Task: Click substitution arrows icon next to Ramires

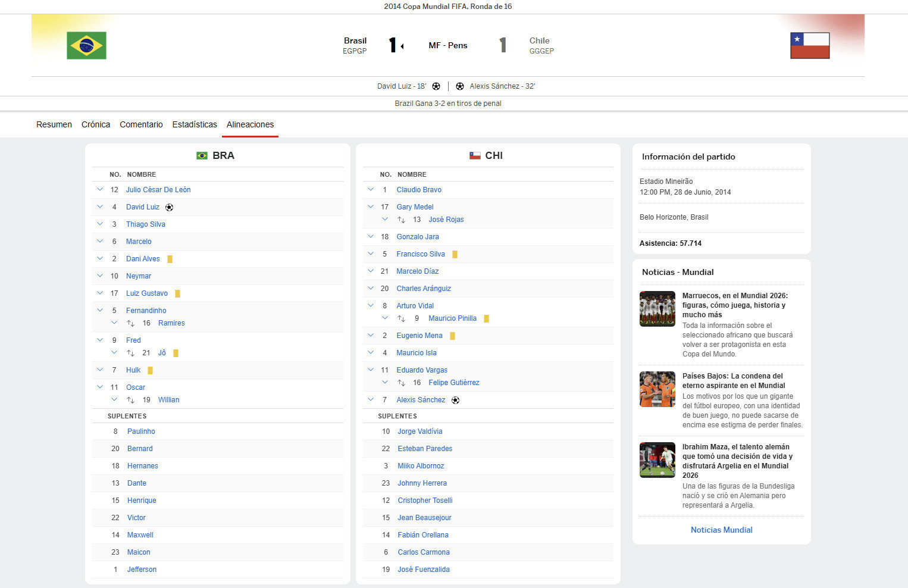Action: coord(130,324)
